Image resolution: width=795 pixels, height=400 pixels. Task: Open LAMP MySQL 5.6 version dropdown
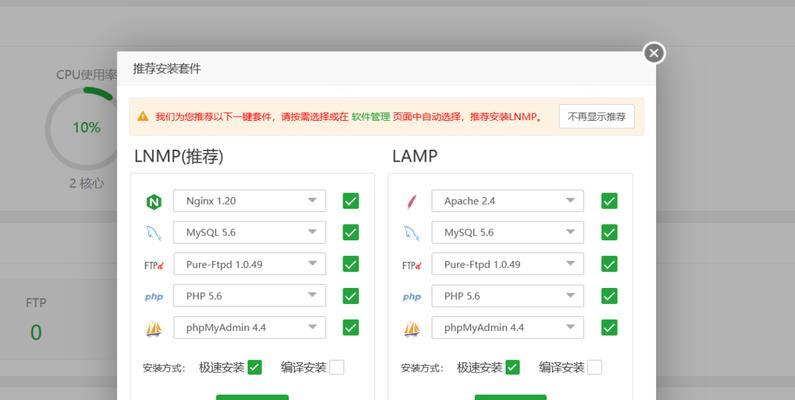(508, 232)
